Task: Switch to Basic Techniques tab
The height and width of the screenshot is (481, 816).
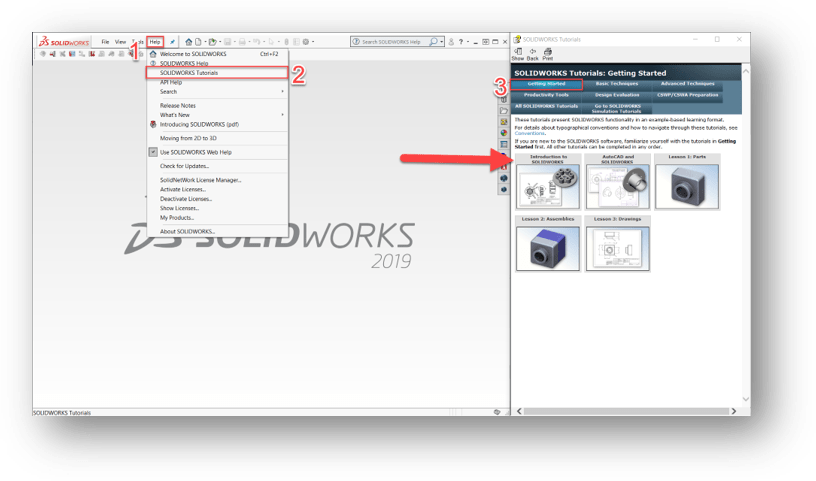Action: pos(615,84)
